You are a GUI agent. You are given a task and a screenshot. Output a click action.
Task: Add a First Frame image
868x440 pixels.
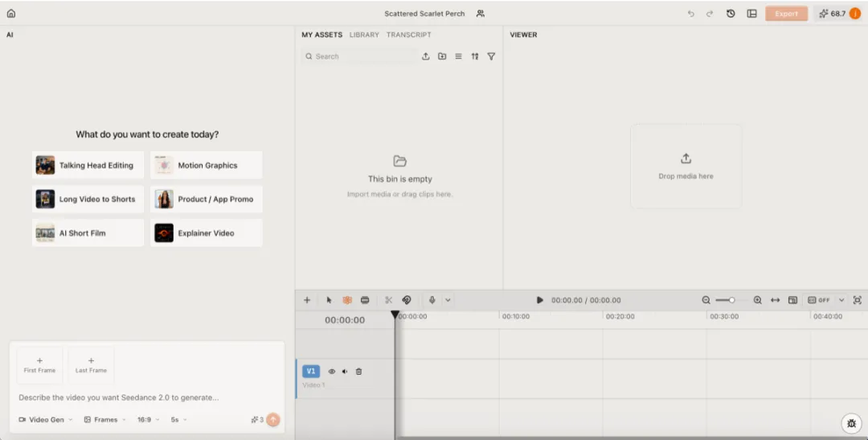pos(40,365)
